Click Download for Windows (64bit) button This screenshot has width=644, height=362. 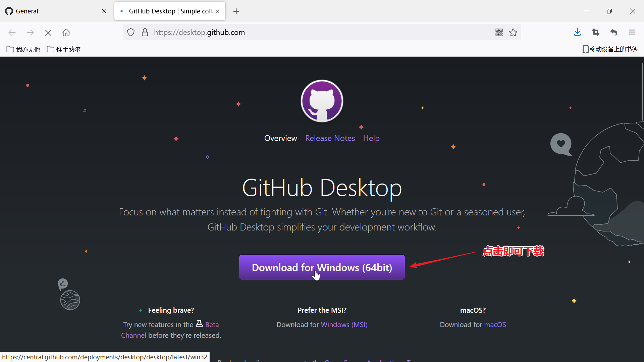click(x=322, y=267)
